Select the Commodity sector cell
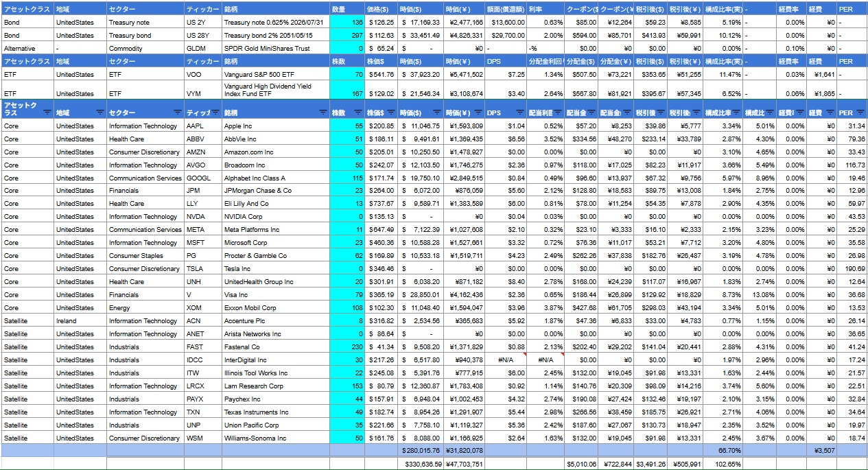This screenshot has width=868, height=470. coord(145,49)
